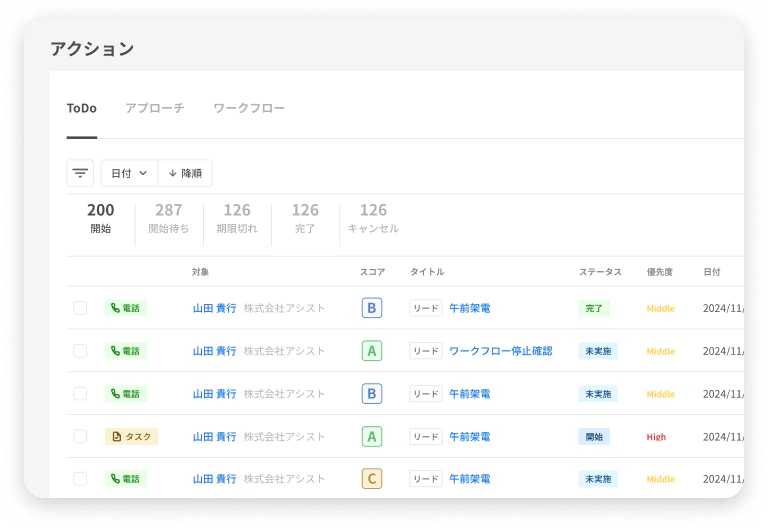Open the filter icon button

click(80, 173)
